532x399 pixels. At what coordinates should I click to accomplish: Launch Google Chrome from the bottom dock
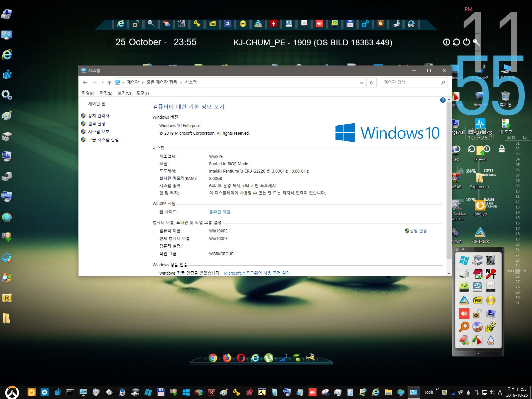pyautogui.click(x=213, y=358)
